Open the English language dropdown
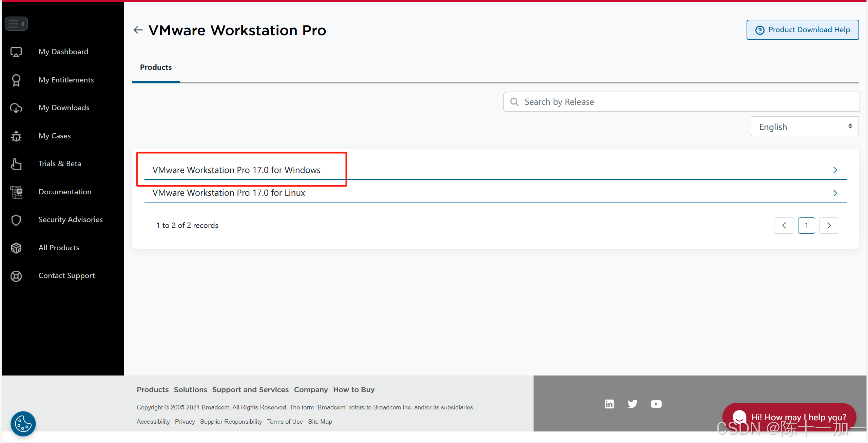The image size is (868, 443). [x=804, y=127]
